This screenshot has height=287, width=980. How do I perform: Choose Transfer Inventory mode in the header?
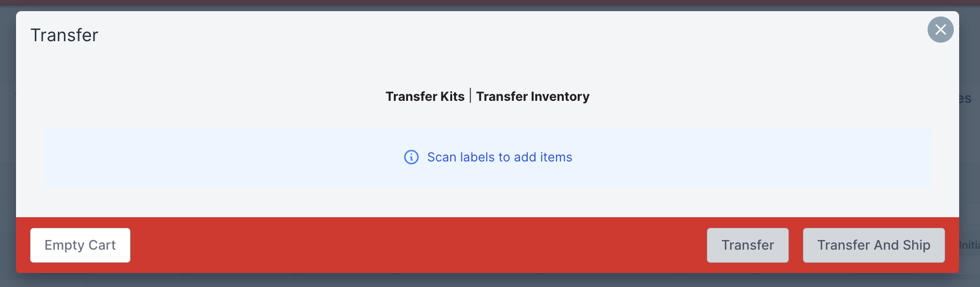[x=533, y=96]
